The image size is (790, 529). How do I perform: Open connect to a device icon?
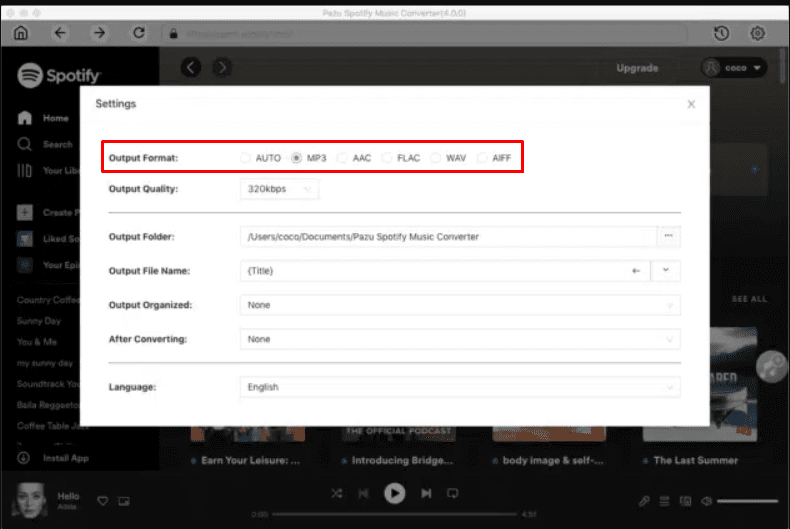[686, 501]
